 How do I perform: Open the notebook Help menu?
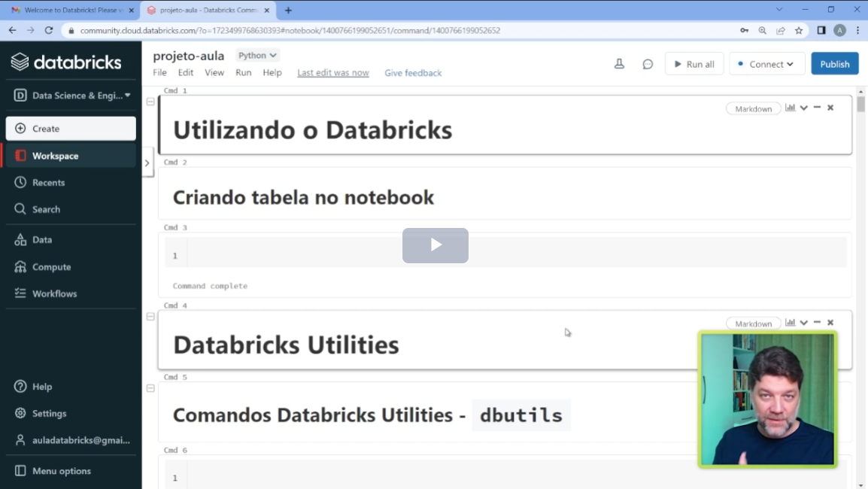coord(272,72)
